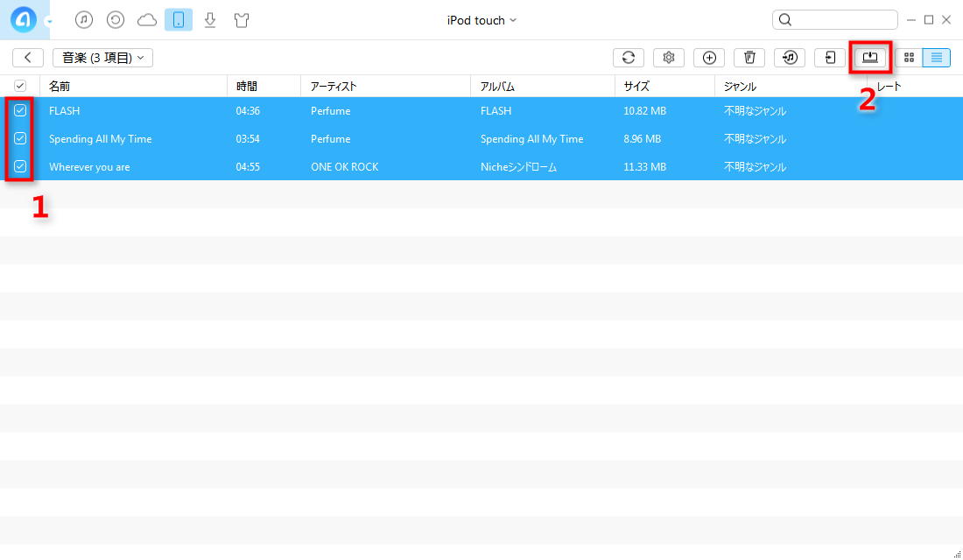Click the Nicheシンドローム album cell
The width and height of the screenshot is (963, 560).
[x=518, y=167]
